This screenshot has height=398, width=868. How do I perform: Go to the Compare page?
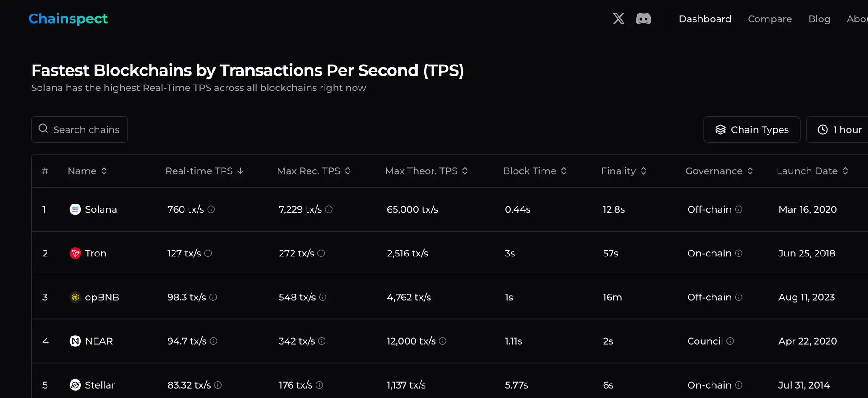click(x=769, y=19)
